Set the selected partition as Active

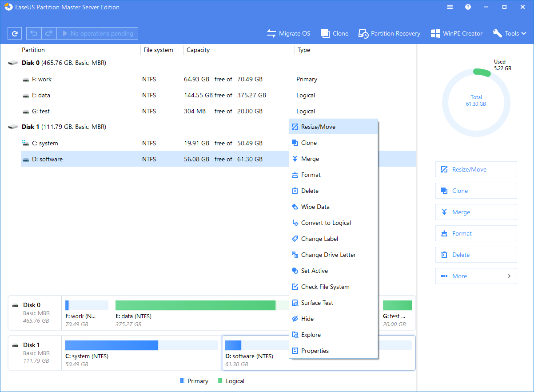click(314, 271)
